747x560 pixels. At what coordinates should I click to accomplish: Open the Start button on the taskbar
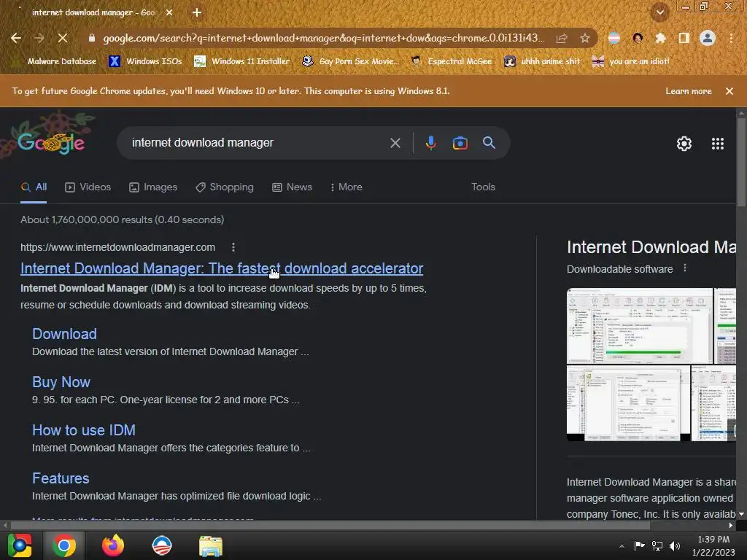20,545
